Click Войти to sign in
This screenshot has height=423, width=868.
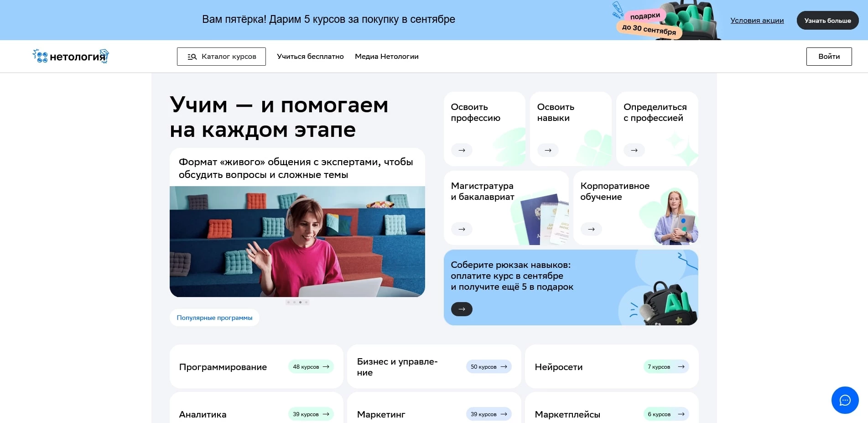829,56
